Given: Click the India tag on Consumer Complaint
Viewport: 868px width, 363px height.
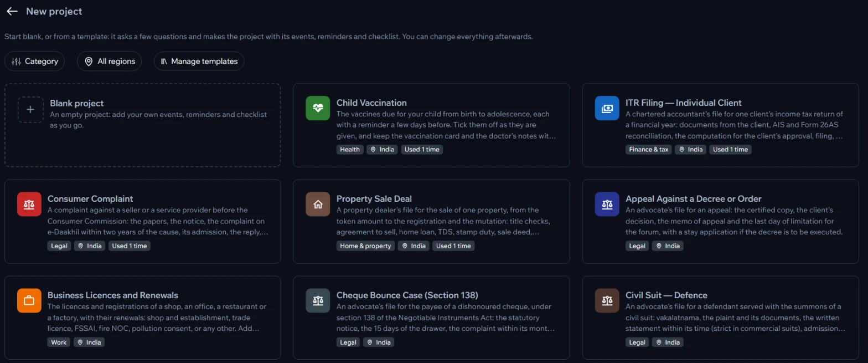Looking at the screenshot, I should tap(90, 246).
